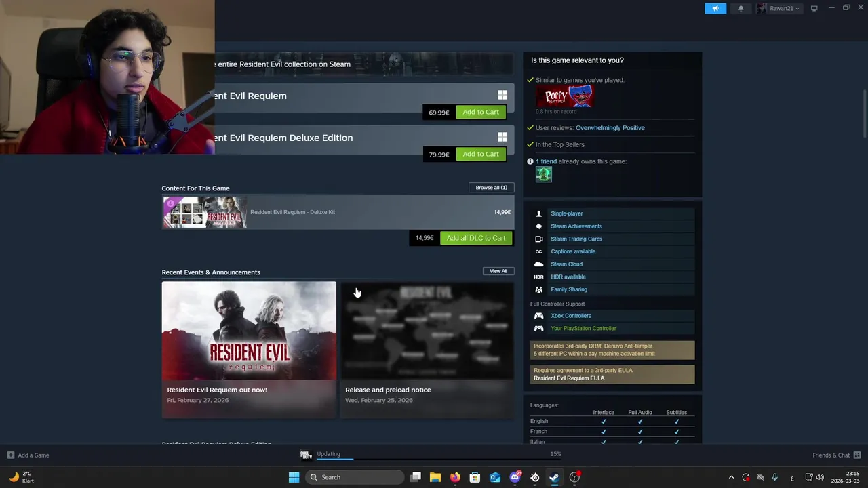Viewport: 868px width, 488px height.
Task: Open the Windows Start menu
Action: (294, 477)
